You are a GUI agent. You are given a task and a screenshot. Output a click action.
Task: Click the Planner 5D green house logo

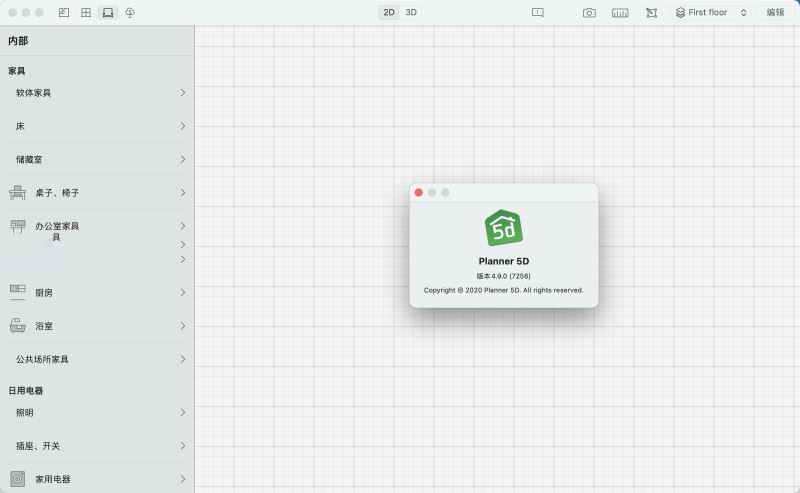pos(504,228)
